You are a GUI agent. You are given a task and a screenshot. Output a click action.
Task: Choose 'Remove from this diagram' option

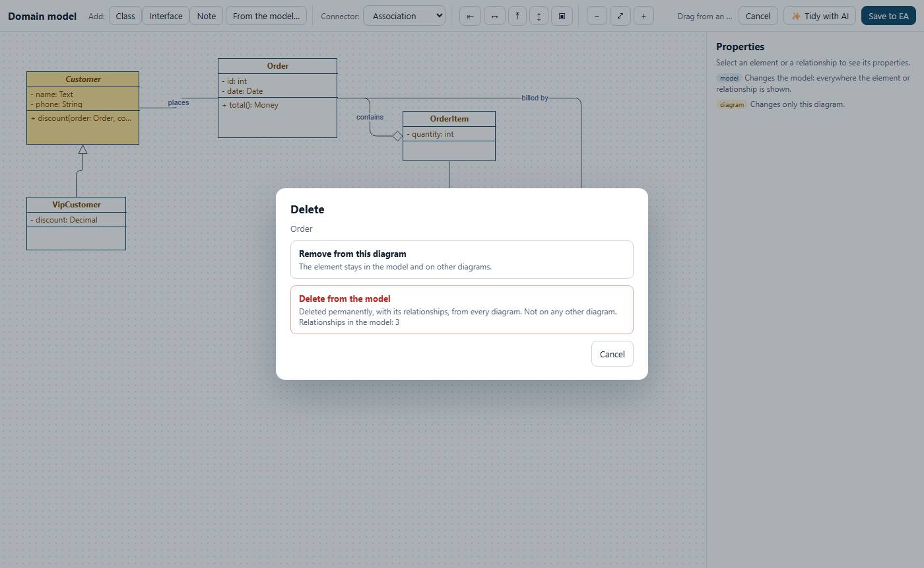point(462,260)
